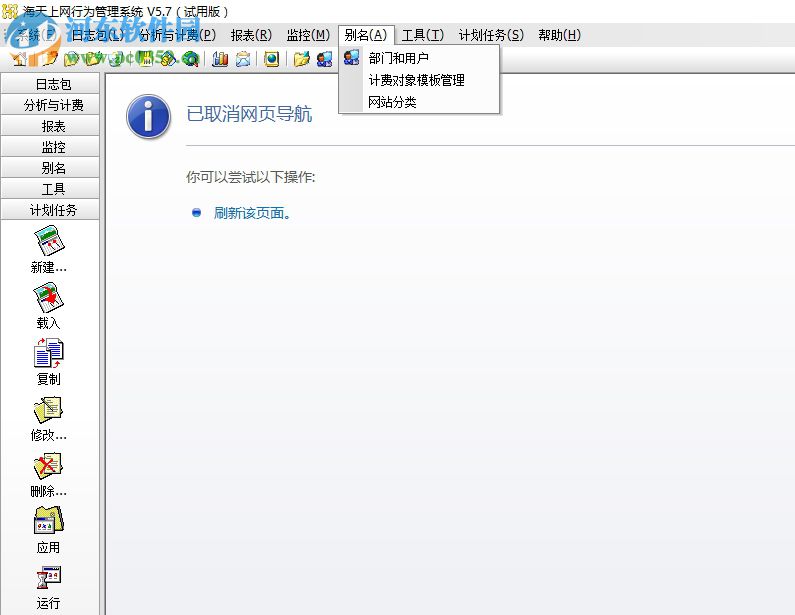Viewport: 795px width, 615px height.
Task: Close the 别名(A) menu
Action: point(366,35)
